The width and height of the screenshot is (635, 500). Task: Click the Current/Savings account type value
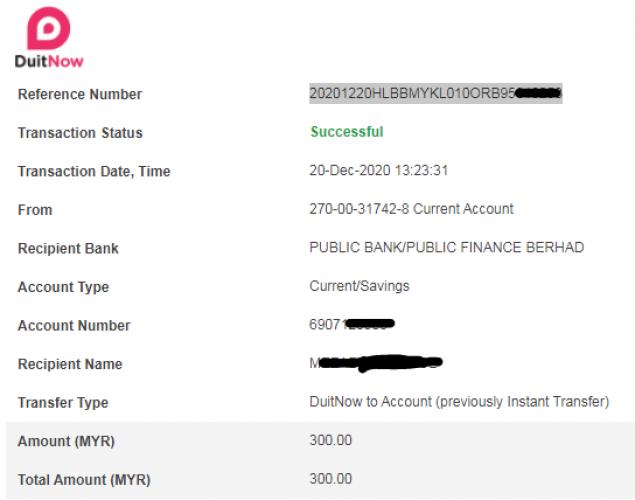pyautogui.click(x=359, y=286)
